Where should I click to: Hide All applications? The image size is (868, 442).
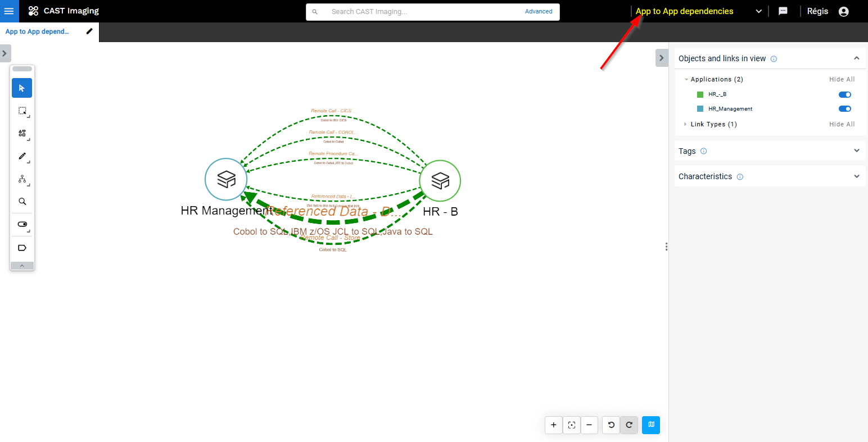pos(842,79)
